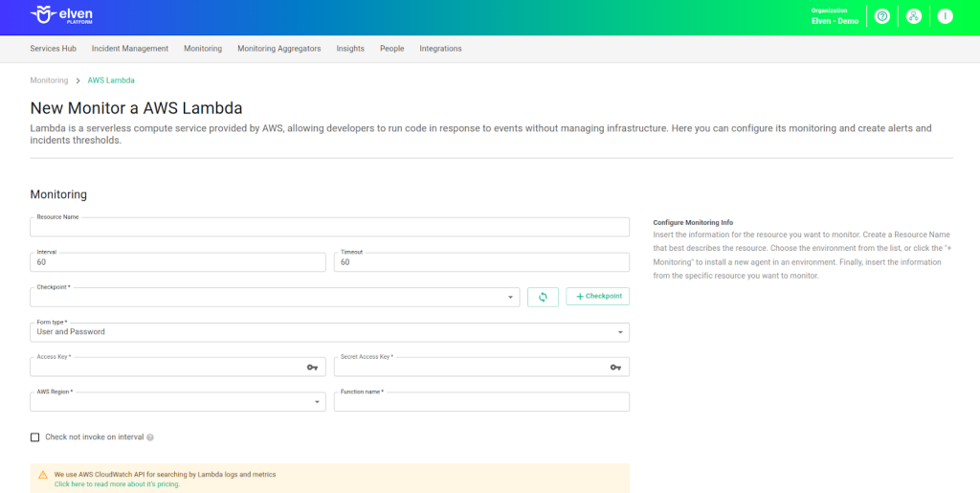Click the Elven Platform logo
Image resolution: width=980 pixels, height=493 pixels.
pos(62,16)
